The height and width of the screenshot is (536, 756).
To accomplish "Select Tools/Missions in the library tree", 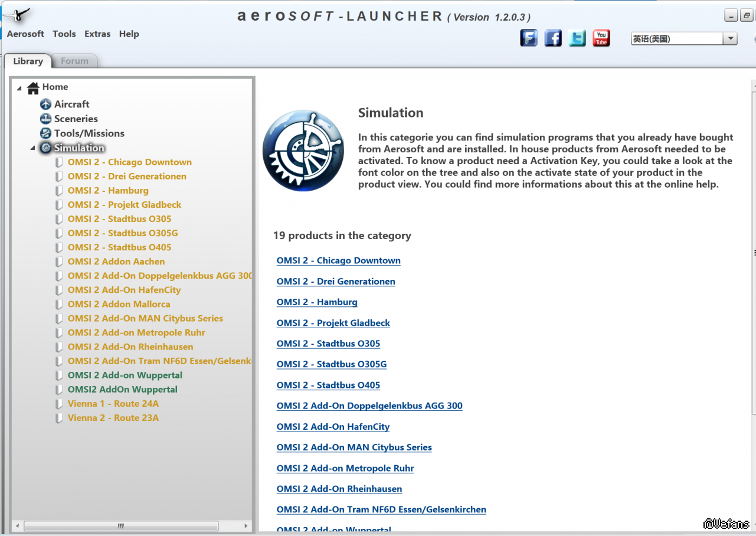I will click(x=89, y=133).
